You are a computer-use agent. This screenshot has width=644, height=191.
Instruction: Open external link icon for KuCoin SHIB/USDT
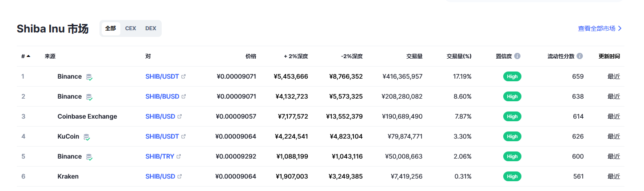pyautogui.click(x=183, y=136)
